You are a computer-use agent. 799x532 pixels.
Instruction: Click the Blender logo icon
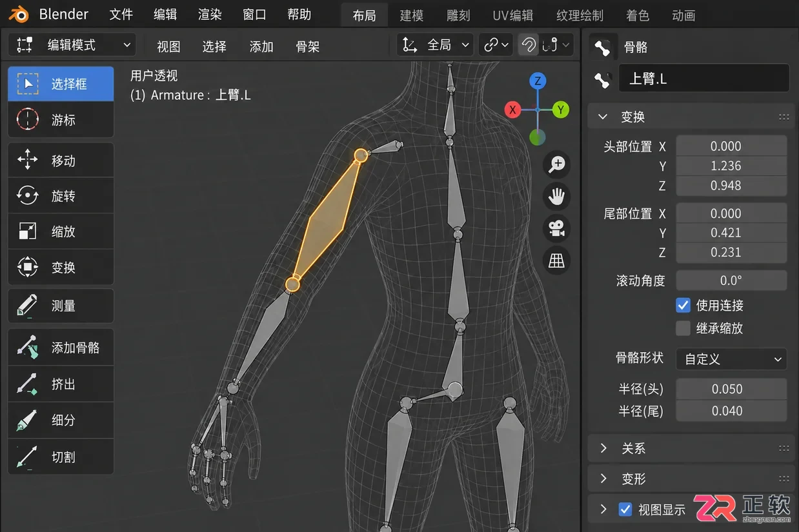[x=19, y=14]
